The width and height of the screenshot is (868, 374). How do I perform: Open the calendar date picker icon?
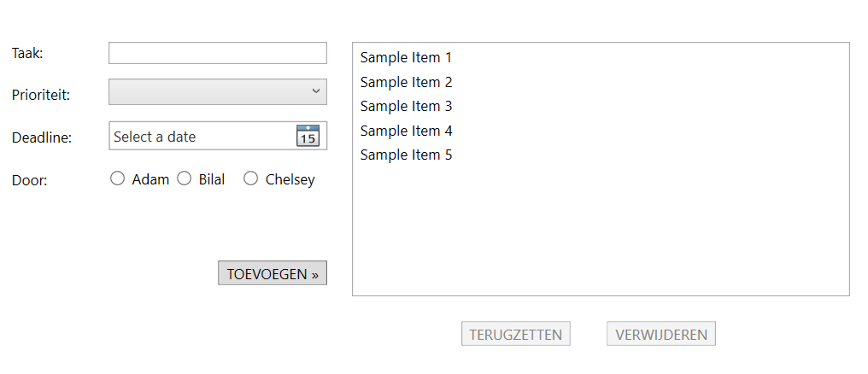(x=308, y=136)
